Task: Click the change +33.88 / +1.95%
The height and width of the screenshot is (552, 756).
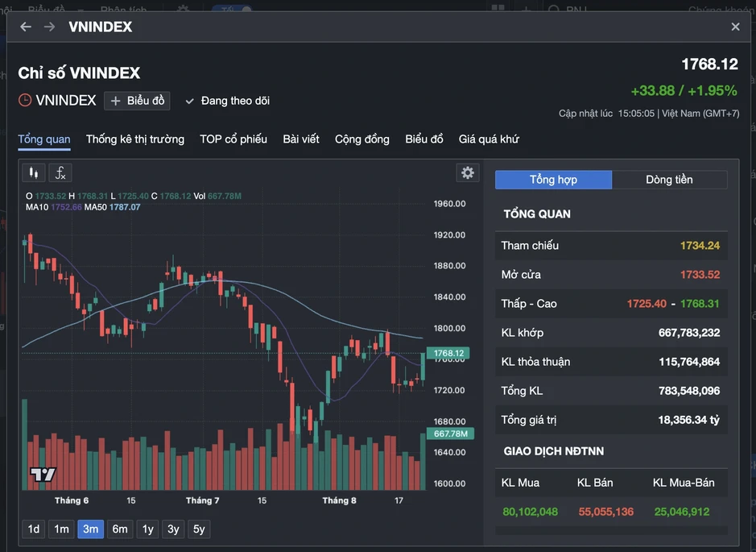Action: (x=684, y=91)
